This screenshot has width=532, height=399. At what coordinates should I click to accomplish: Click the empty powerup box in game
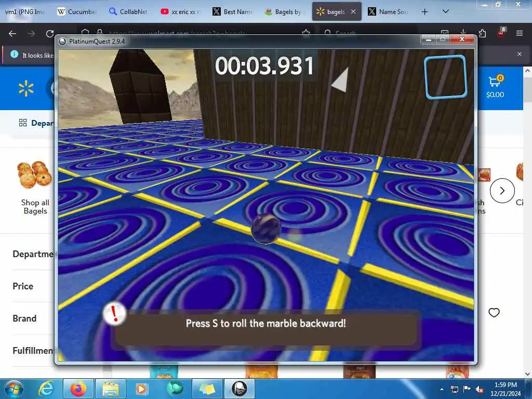click(x=445, y=77)
